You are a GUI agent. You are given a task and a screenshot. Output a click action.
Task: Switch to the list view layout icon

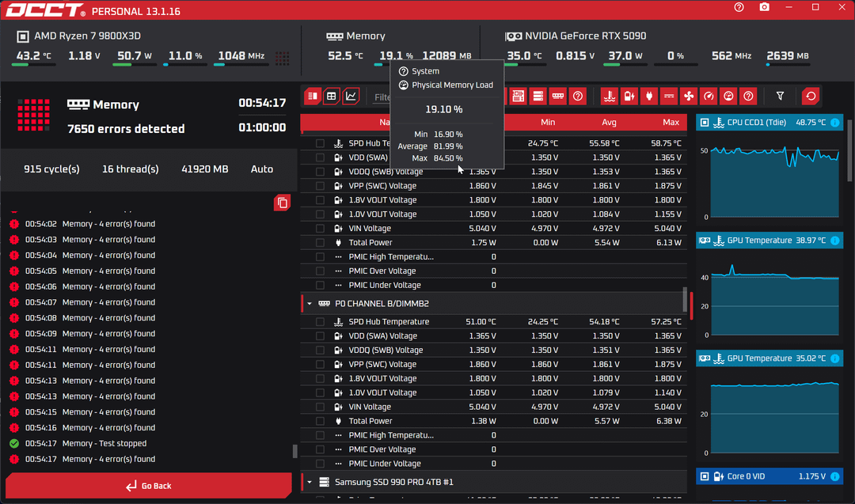coord(313,97)
